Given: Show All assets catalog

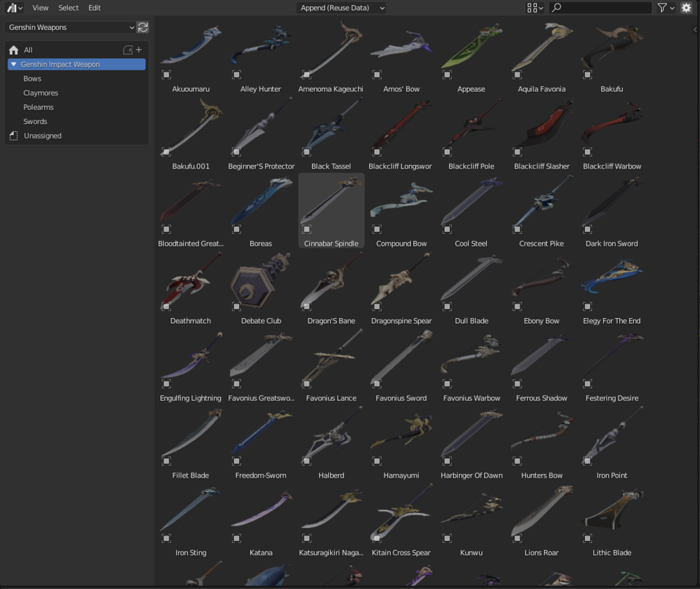Looking at the screenshot, I should tap(28, 50).
